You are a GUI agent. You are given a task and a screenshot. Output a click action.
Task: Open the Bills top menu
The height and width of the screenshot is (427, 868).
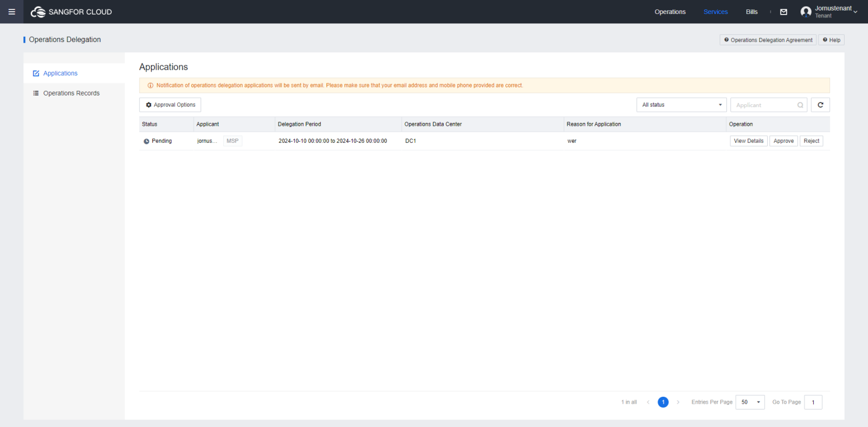751,12
